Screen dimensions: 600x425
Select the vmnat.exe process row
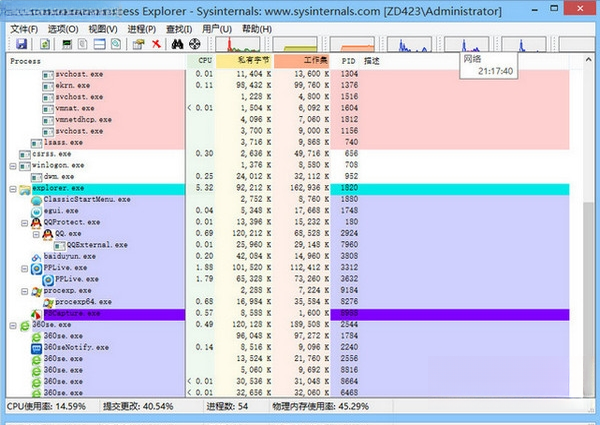pos(288,108)
